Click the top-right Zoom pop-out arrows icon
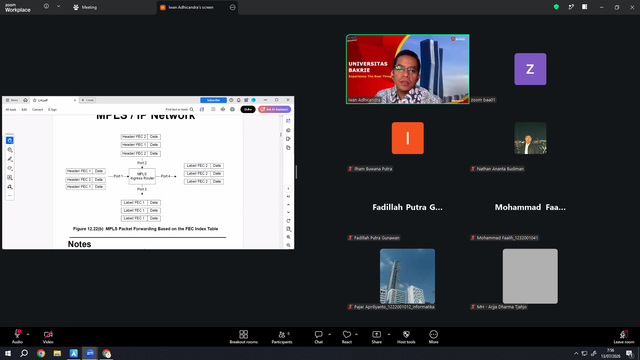Image resolution: width=640 pixels, height=360 pixels. pos(571,7)
